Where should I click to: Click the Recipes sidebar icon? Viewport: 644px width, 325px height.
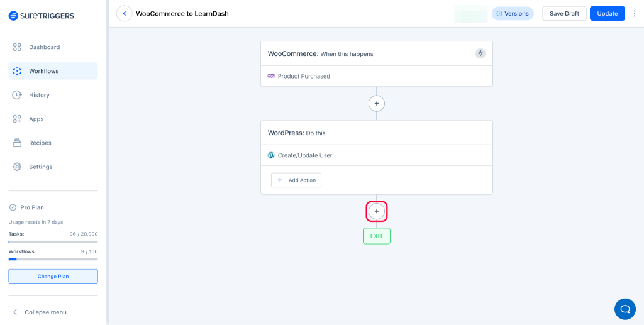pos(17,143)
